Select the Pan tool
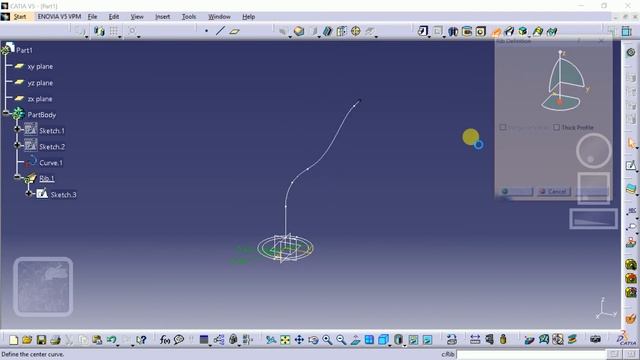This screenshot has width=640, height=360. point(299,340)
